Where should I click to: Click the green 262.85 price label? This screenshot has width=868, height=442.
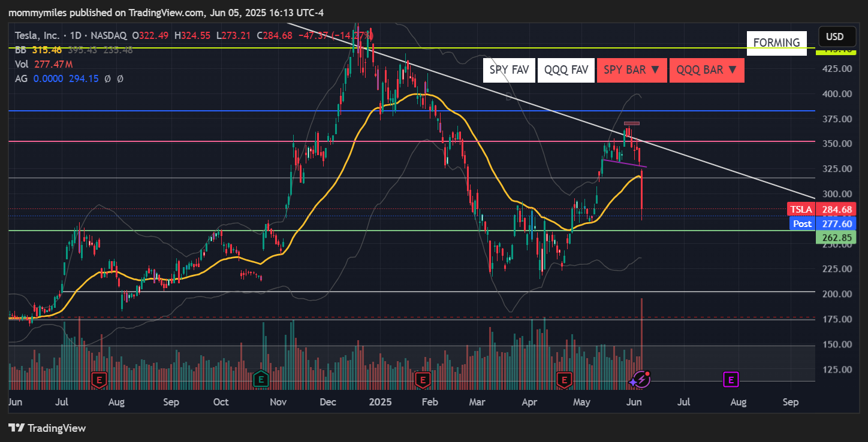point(837,237)
